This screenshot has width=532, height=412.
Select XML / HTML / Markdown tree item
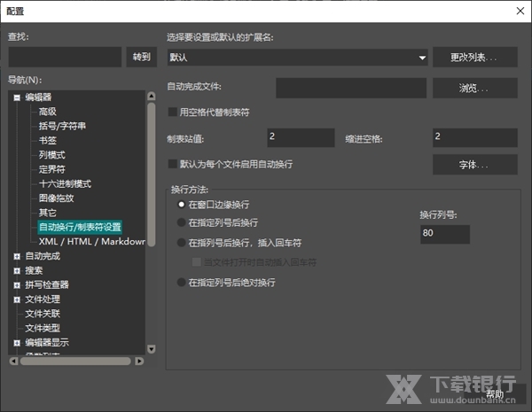[x=91, y=241]
